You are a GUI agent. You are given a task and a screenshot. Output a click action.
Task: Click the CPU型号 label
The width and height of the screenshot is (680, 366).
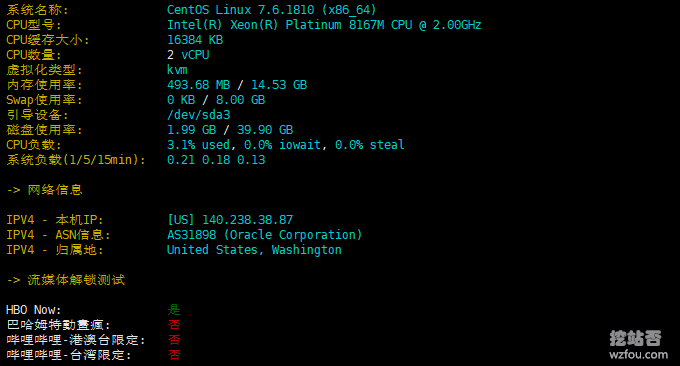coord(34,25)
